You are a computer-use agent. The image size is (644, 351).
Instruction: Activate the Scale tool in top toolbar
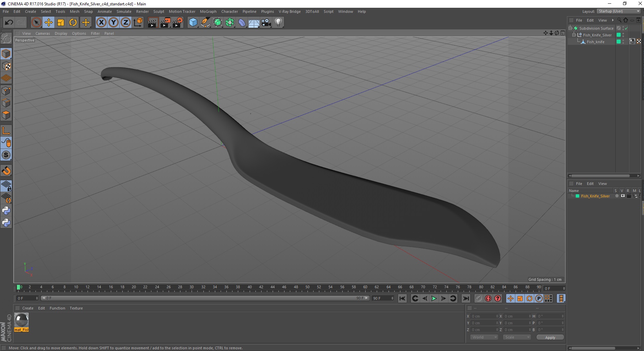(61, 23)
